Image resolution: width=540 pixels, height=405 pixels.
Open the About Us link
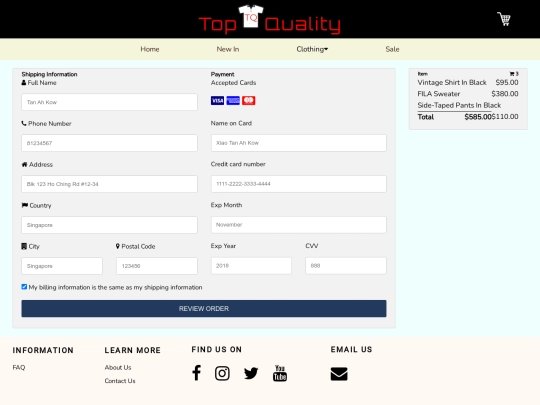[118, 367]
